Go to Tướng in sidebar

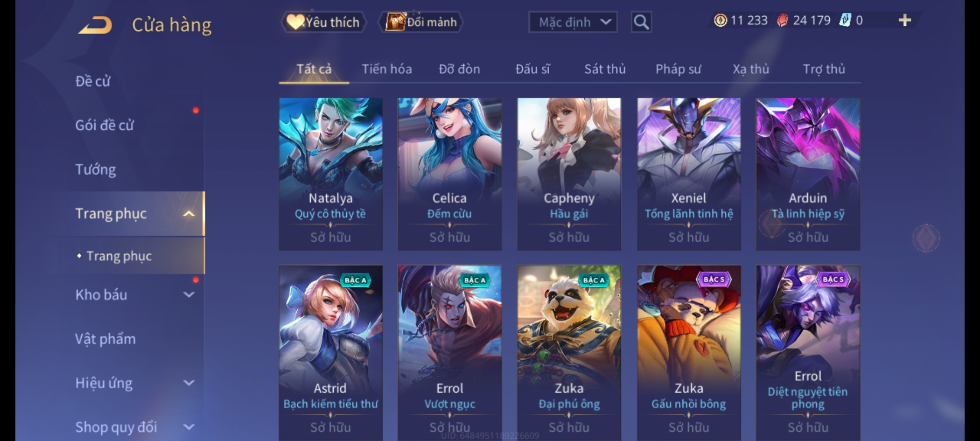pos(96,169)
